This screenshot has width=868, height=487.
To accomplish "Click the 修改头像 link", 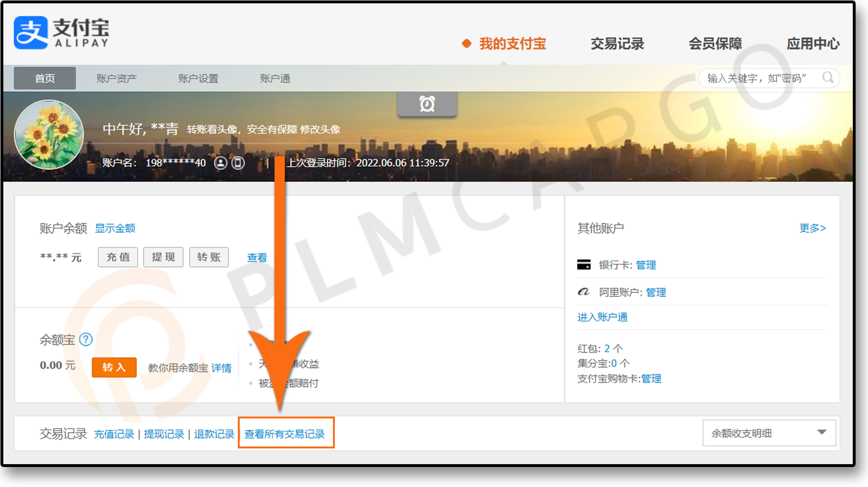I will [320, 129].
